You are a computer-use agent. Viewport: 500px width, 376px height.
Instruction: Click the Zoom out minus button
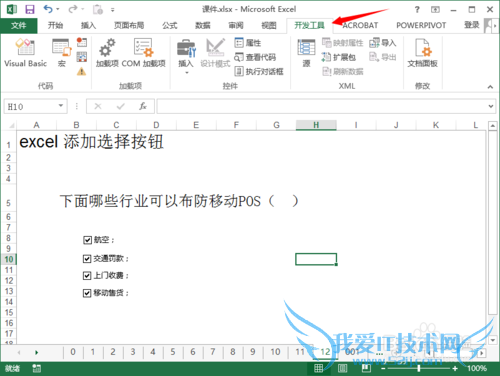click(x=383, y=368)
